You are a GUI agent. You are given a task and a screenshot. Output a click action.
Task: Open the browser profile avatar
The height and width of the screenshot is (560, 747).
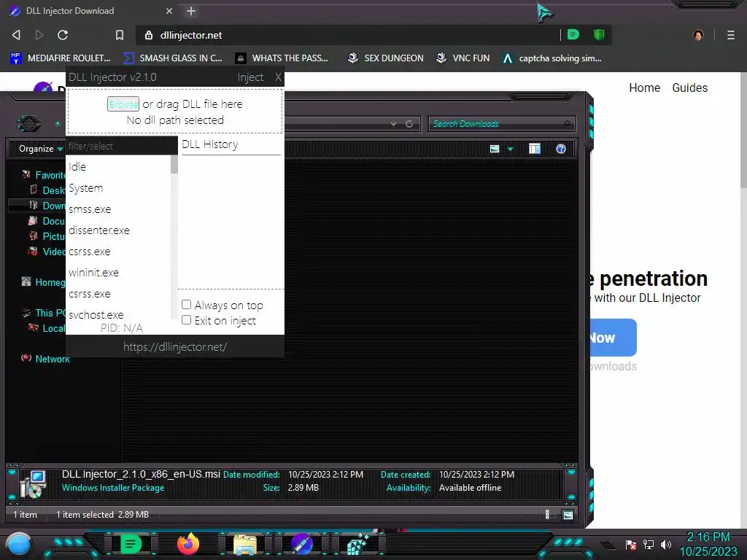[698, 35]
